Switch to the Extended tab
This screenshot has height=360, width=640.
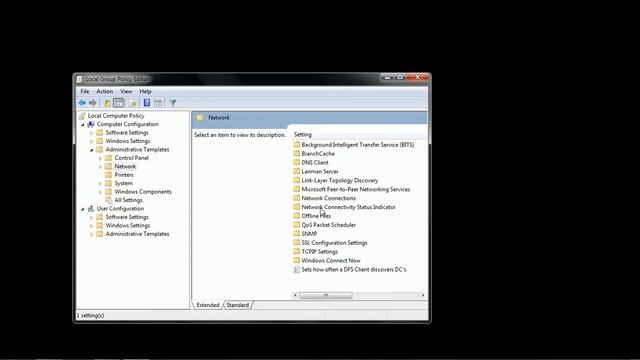click(x=208, y=305)
